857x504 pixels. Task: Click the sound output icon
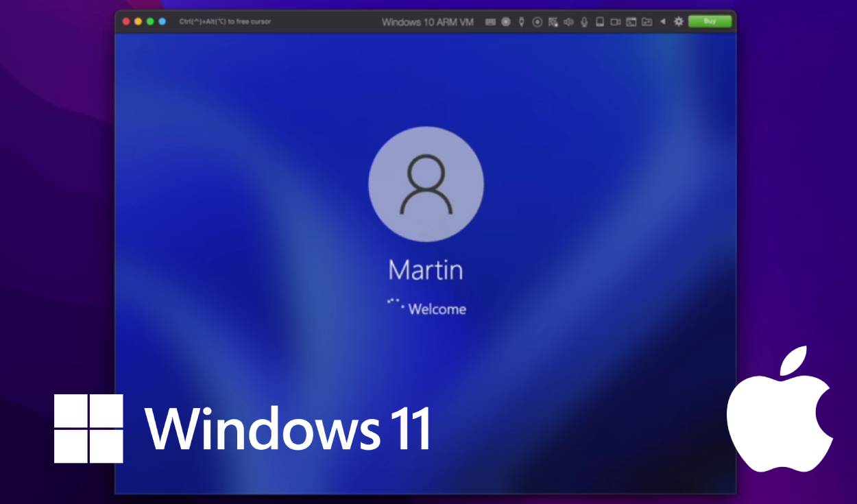coord(568,22)
